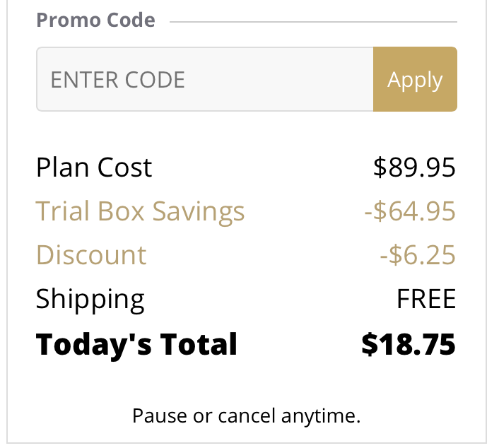
Task: Select the Plan Cost label
Action: (94, 167)
